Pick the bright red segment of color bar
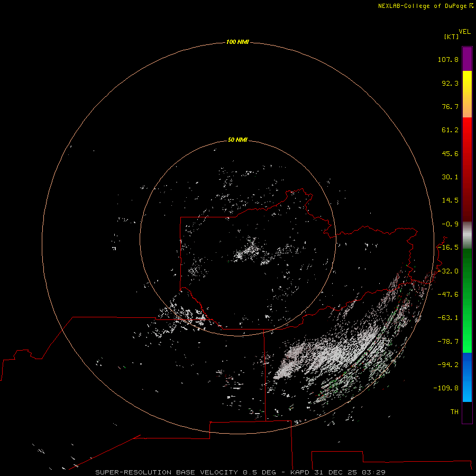476x476 pixels. pyautogui.click(x=467, y=131)
